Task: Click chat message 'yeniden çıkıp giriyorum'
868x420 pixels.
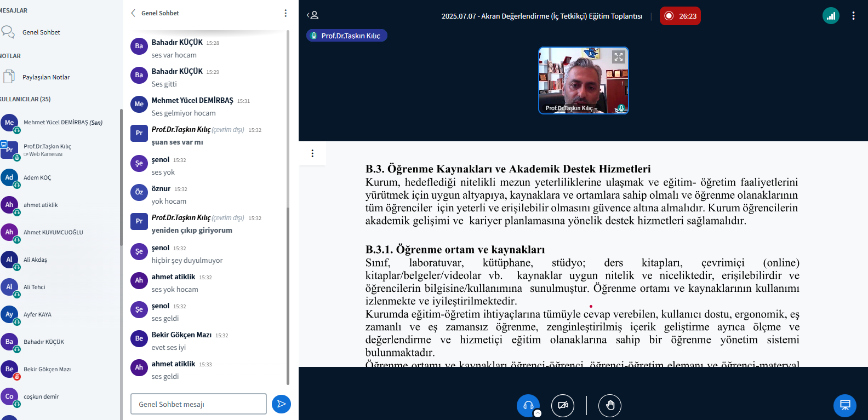Action: pos(192,231)
